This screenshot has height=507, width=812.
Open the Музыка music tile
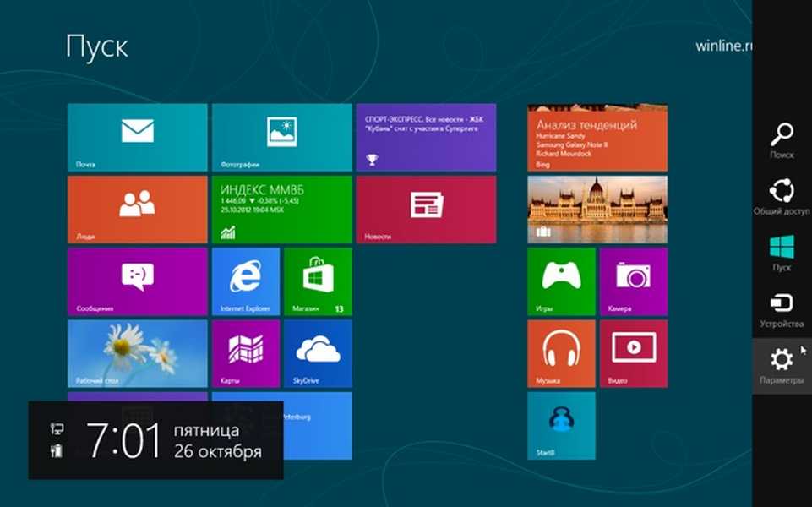tap(561, 353)
